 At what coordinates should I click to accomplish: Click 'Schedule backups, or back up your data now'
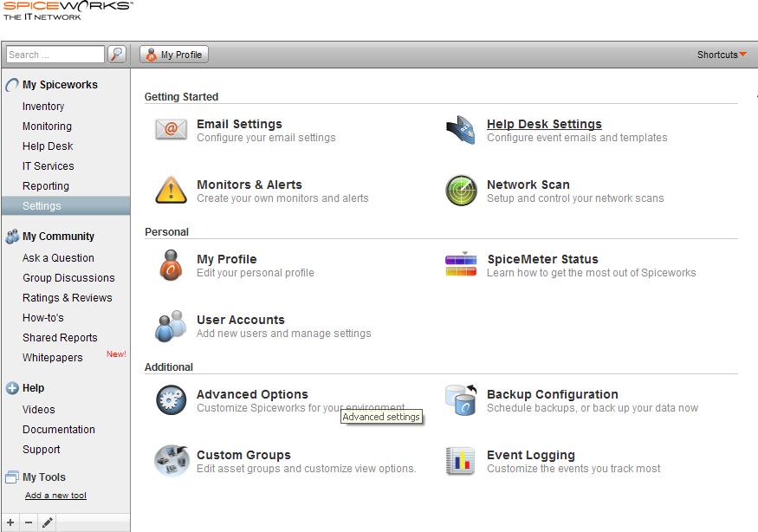[593, 408]
